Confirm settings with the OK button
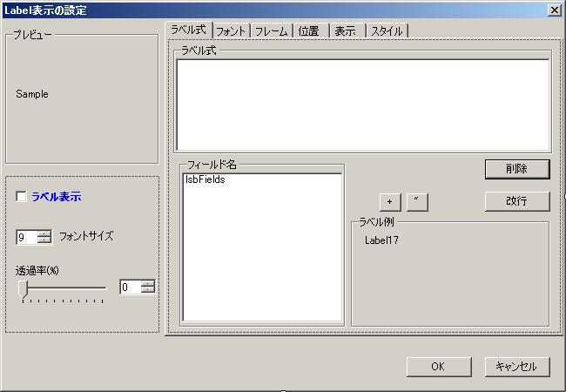The image size is (566, 392). pyautogui.click(x=438, y=367)
